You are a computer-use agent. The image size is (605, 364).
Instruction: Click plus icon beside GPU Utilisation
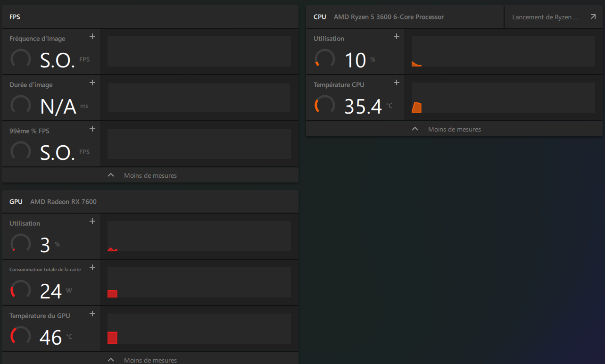[x=92, y=221]
